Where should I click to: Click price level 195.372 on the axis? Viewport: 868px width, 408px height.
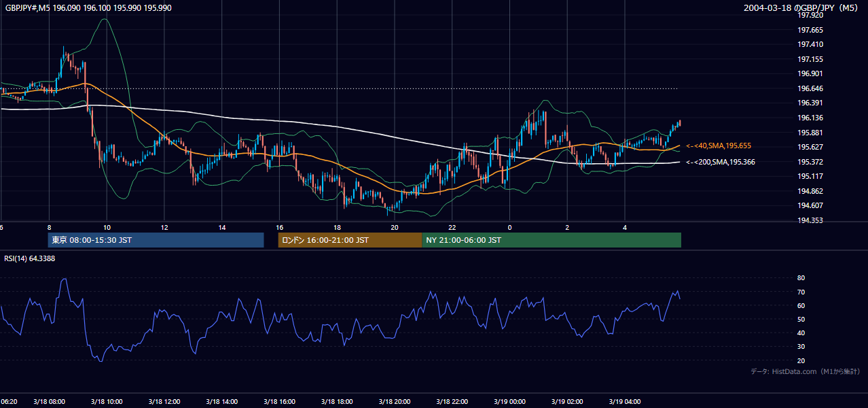810,162
